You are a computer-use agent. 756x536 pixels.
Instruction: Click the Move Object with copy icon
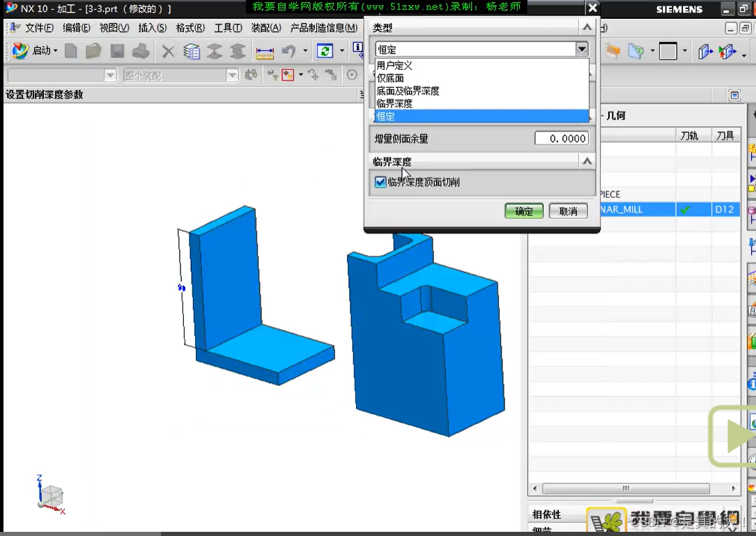[727, 51]
